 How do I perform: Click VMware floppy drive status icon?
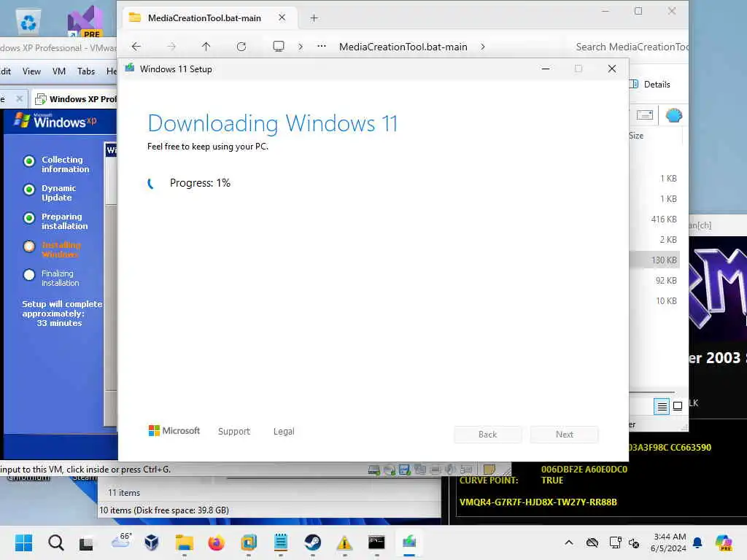click(x=404, y=470)
